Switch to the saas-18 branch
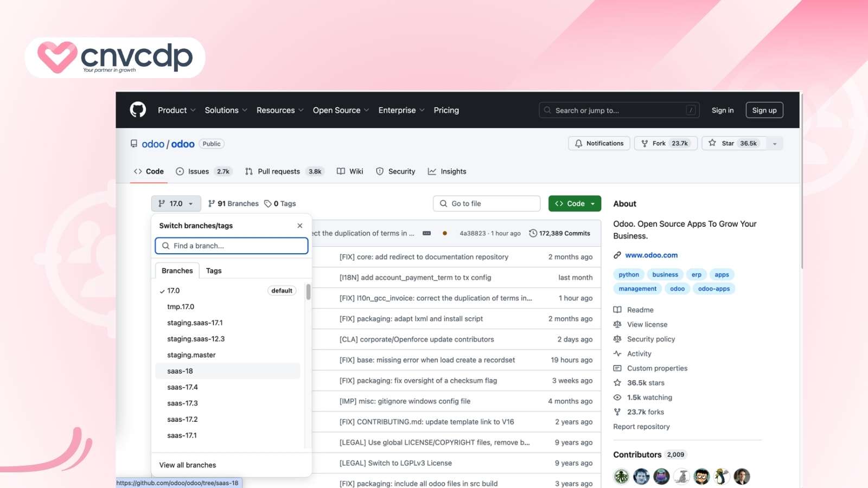The height and width of the screenshot is (488, 868). (180, 371)
